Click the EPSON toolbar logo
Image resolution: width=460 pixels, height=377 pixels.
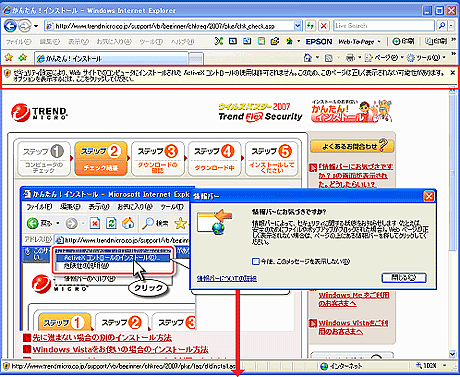point(319,42)
